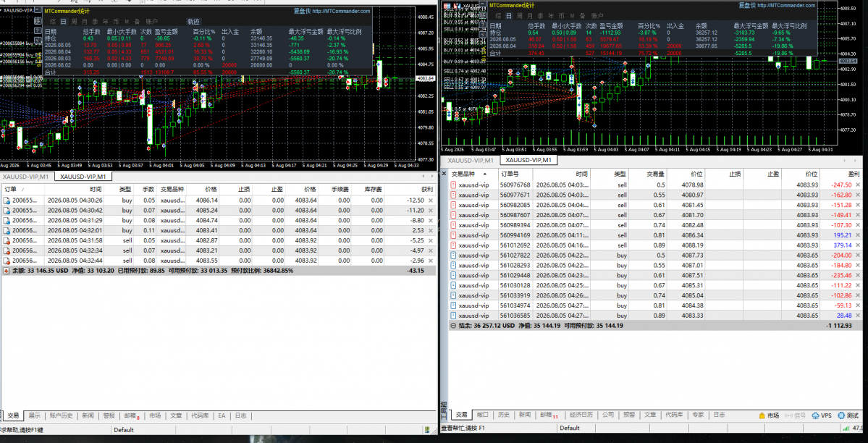Screen dimensions: 868x443
Task: Sort by 订单 column in left window
Action: click(x=11, y=190)
